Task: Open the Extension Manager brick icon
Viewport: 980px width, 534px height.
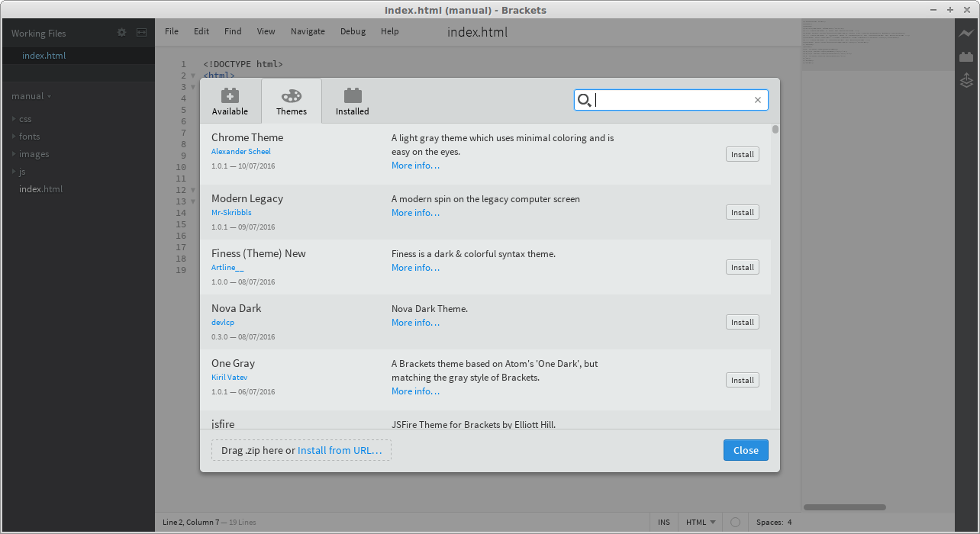Action: click(966, 56)
